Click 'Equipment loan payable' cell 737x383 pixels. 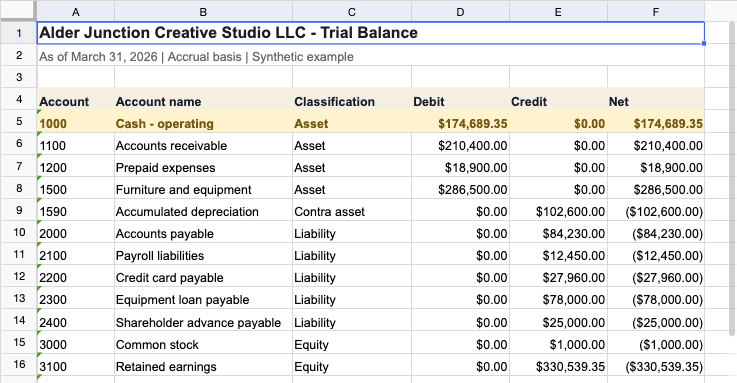[x=204, y=298]
